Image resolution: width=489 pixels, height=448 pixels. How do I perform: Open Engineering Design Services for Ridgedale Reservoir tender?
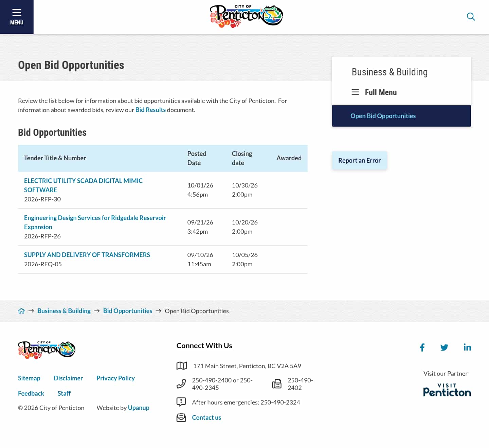pyautogui.click(x=95, y=222)
